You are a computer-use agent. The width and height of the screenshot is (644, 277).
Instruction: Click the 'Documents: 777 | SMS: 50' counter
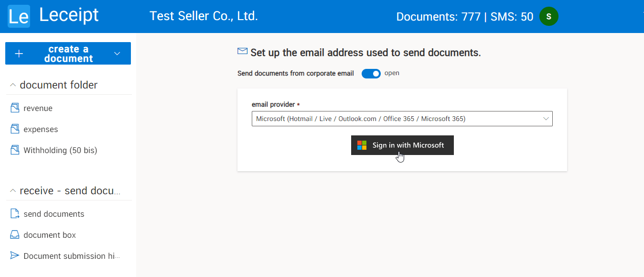coord(464,16)
